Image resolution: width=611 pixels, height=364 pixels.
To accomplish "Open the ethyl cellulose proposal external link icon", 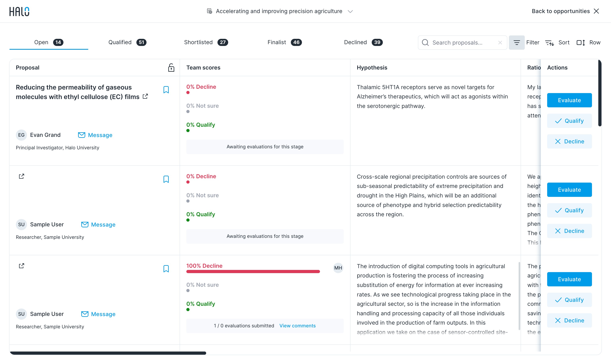I will pos(145,96).
